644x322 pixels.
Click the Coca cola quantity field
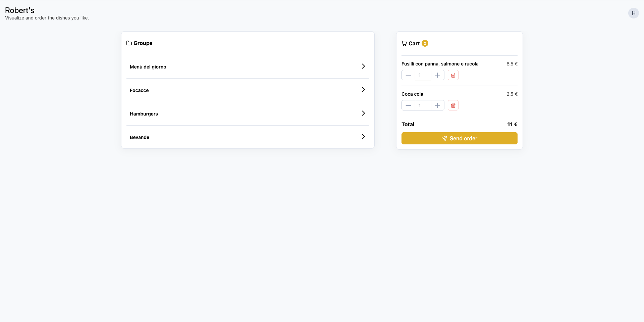[x=423, y=105]
